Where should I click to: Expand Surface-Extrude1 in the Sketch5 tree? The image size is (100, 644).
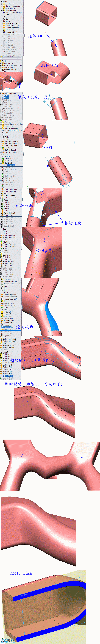click(1, 152)
